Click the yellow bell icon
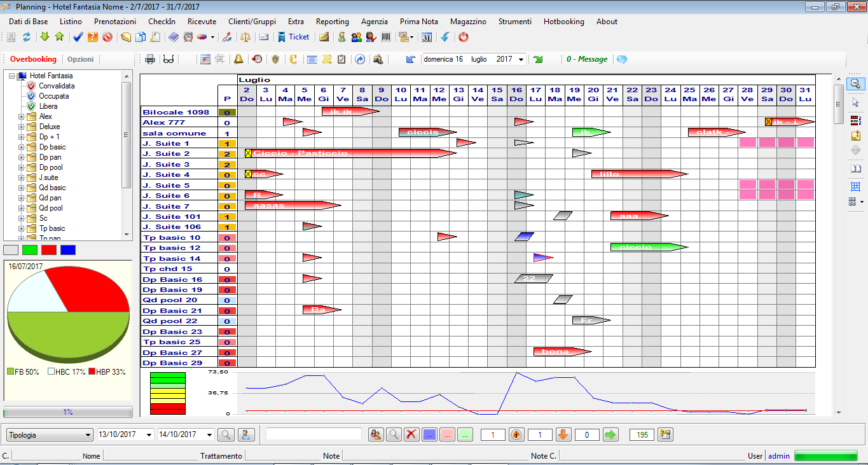 238,59
